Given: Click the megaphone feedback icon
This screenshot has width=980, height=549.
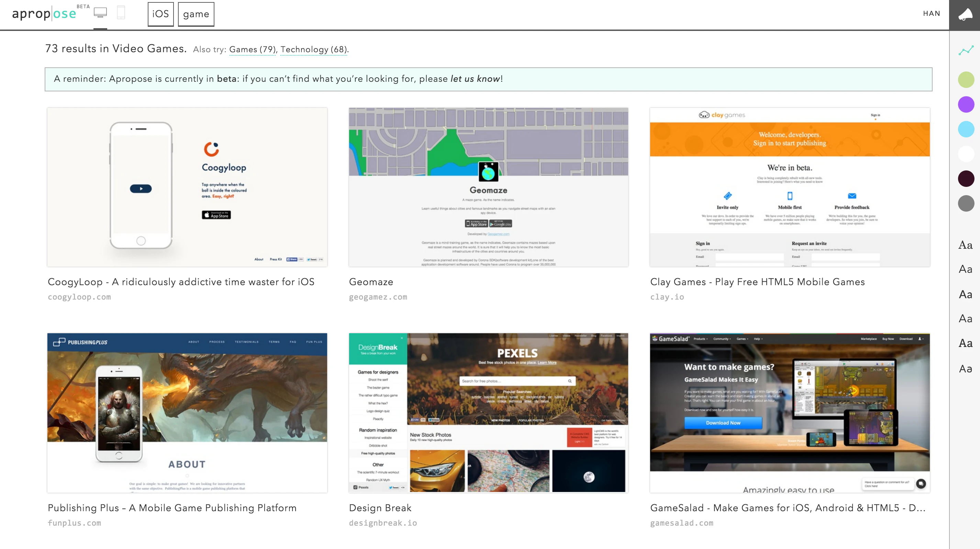Looking at the screenshot, I should [965, 15].
